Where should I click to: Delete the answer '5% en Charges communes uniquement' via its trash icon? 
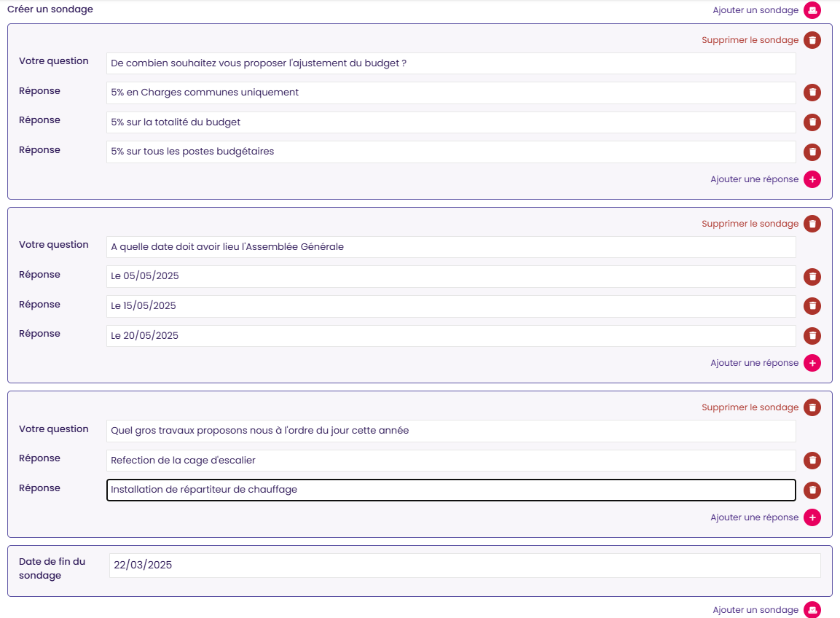point(812,93)
